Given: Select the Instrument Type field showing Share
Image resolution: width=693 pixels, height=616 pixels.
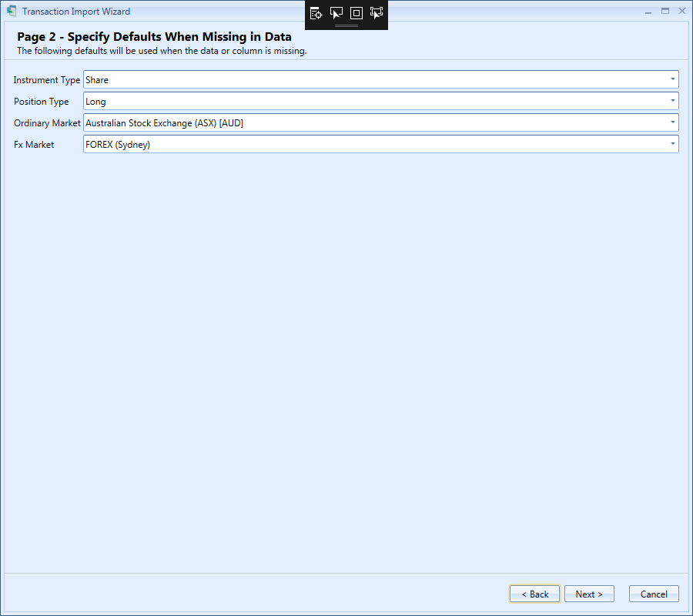Looking at the screenshot, I should click(x=381, y=79).
